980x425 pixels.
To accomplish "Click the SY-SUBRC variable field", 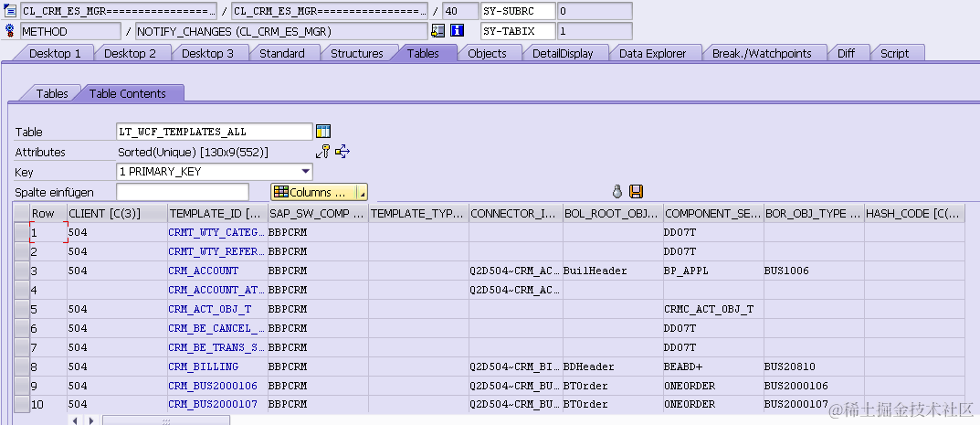I will [x=518, y=11].
